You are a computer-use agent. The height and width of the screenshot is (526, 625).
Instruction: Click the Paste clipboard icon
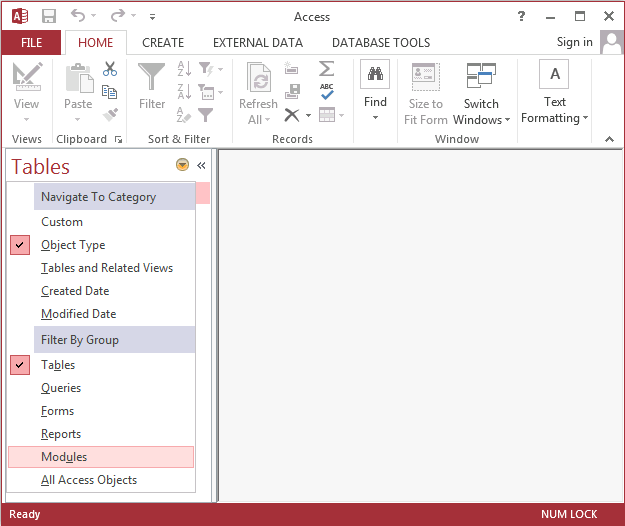tap(79, 77)
